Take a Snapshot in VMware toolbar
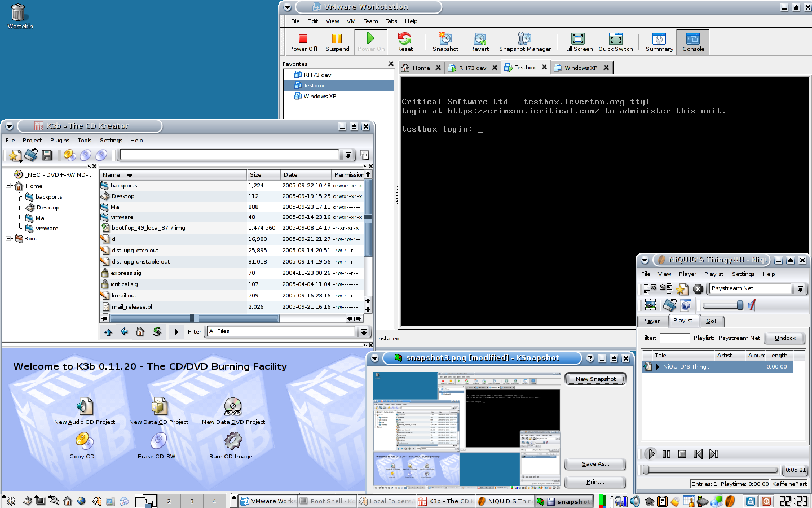812x508 pixels. (445, 42)
